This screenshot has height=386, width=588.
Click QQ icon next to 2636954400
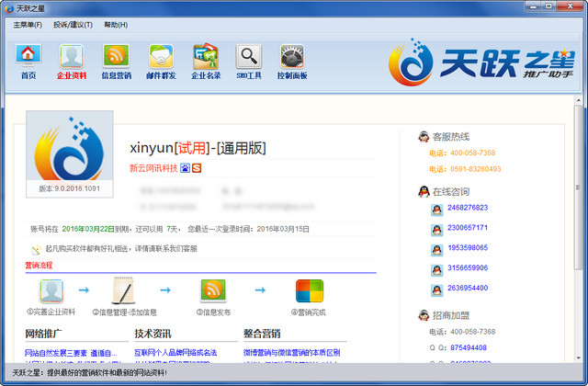pyautogui.click(x=437, y=290)
